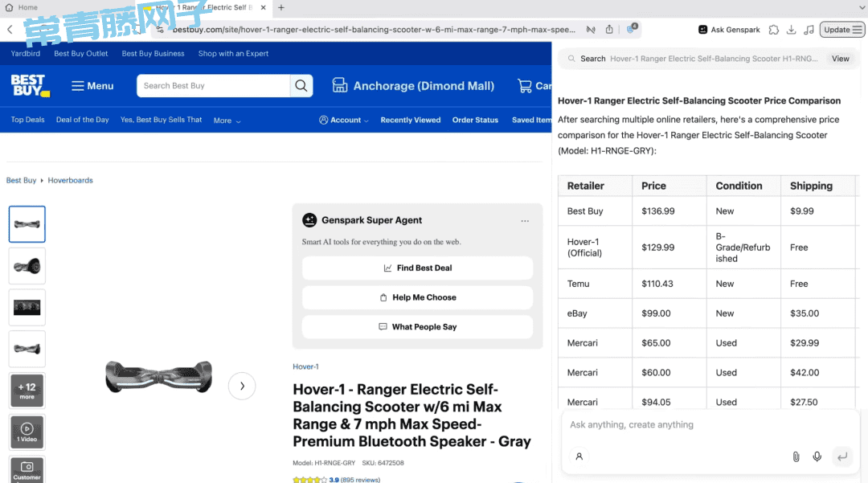868x483 pixels.
Task: Attach a file with the paperclip icon
Action: 796,456
